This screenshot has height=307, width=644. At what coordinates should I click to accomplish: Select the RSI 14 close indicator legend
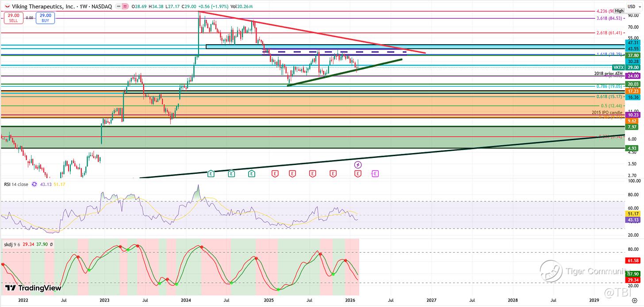[x=16, y=184]
